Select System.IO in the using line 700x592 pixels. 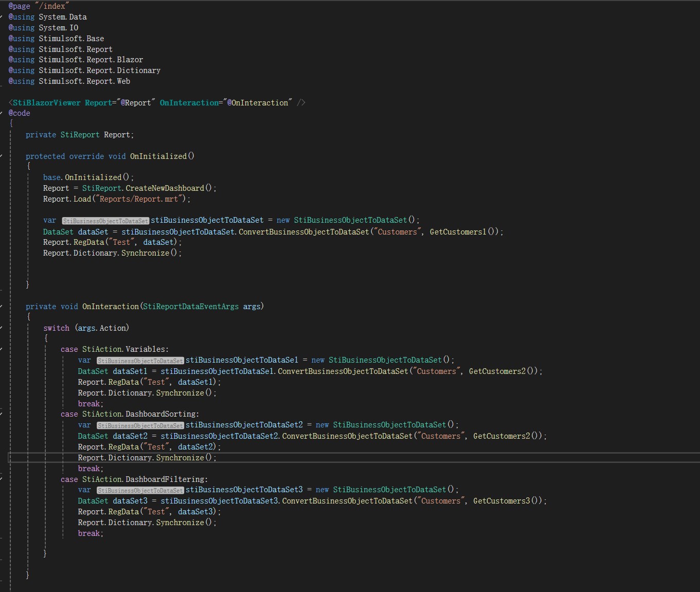59,28
